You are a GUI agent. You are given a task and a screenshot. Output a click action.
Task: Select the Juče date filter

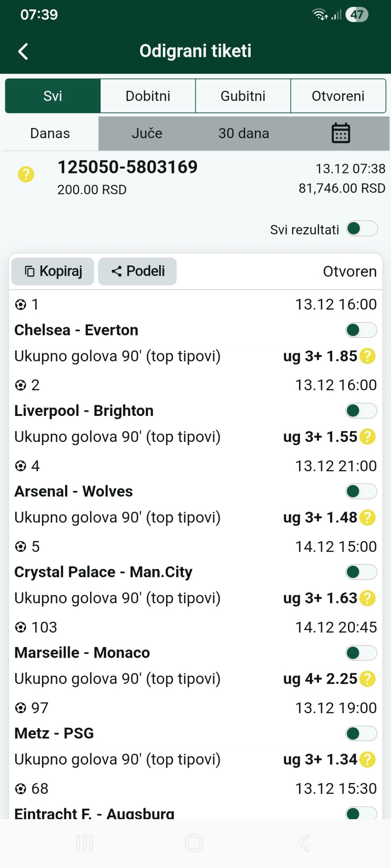147,133
